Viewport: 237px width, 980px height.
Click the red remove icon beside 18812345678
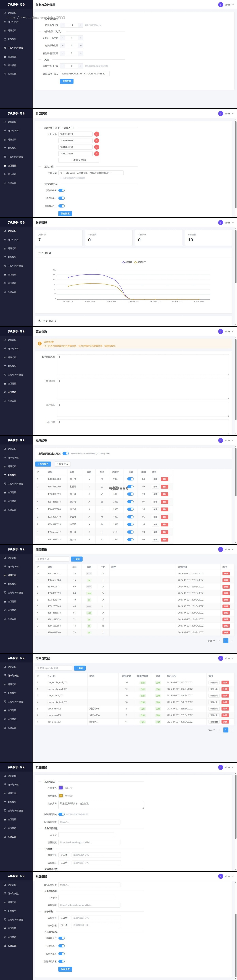tap(97, 154)
